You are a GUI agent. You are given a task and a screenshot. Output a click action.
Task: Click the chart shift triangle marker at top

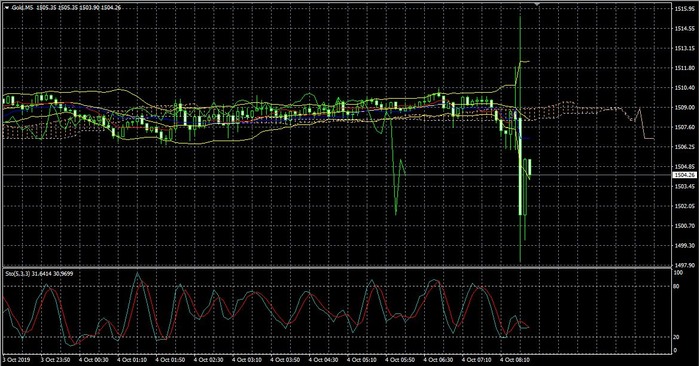pyautogui.click(x=537, y=4)
